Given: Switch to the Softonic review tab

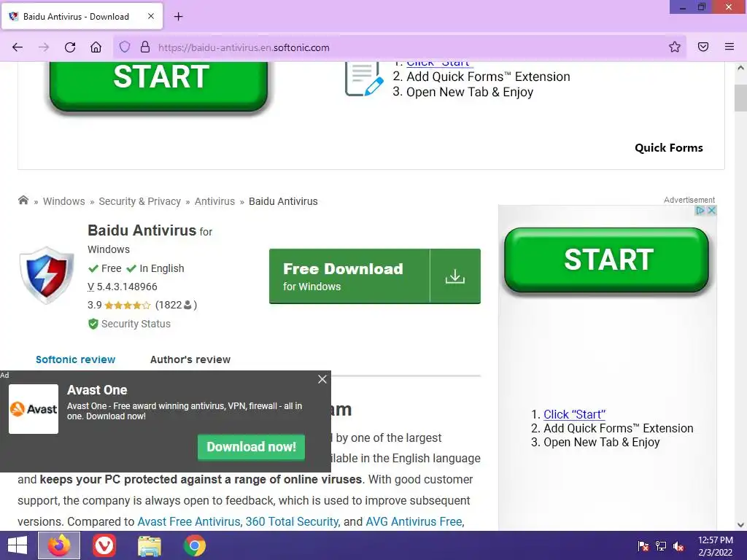Looking at the screenshot, I should pos(75,359).
